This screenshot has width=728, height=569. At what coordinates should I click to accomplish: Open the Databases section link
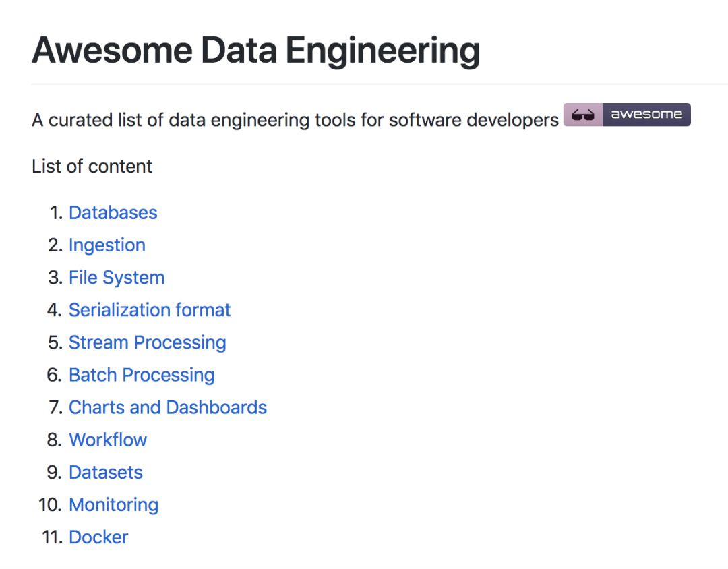click(113, 213)
